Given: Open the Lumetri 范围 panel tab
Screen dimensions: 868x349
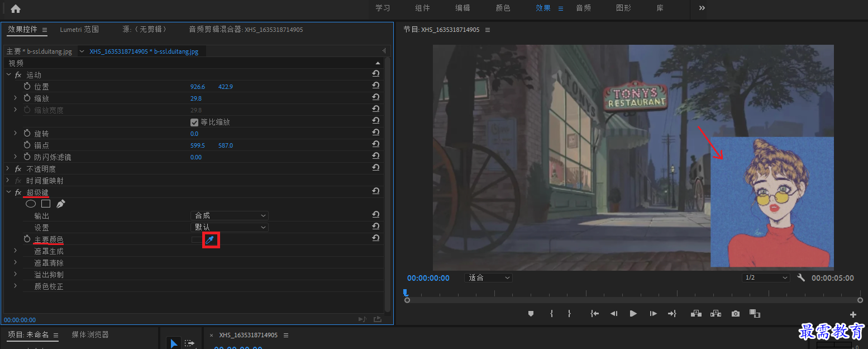Looking at the screenshot, I should [79, 29].
